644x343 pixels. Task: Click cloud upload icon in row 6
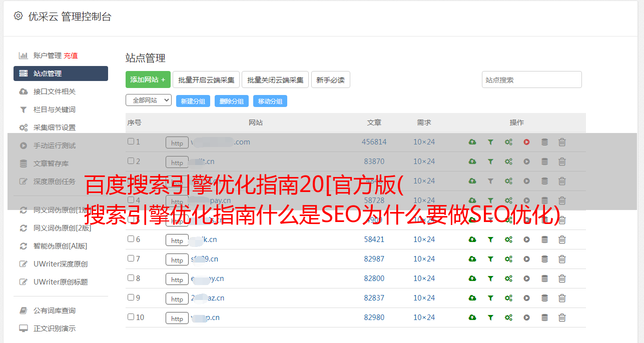tap(472, 239)
